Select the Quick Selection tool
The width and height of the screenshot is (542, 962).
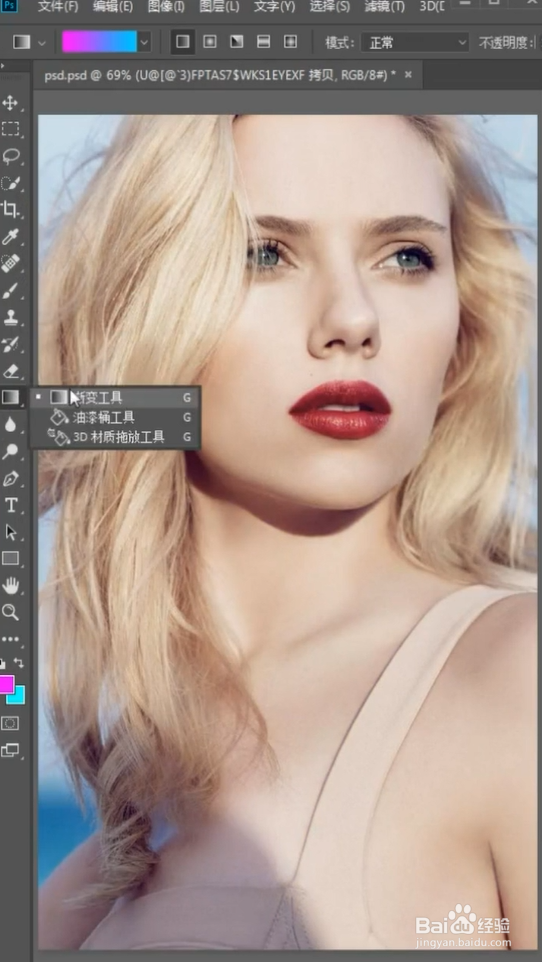10,183
